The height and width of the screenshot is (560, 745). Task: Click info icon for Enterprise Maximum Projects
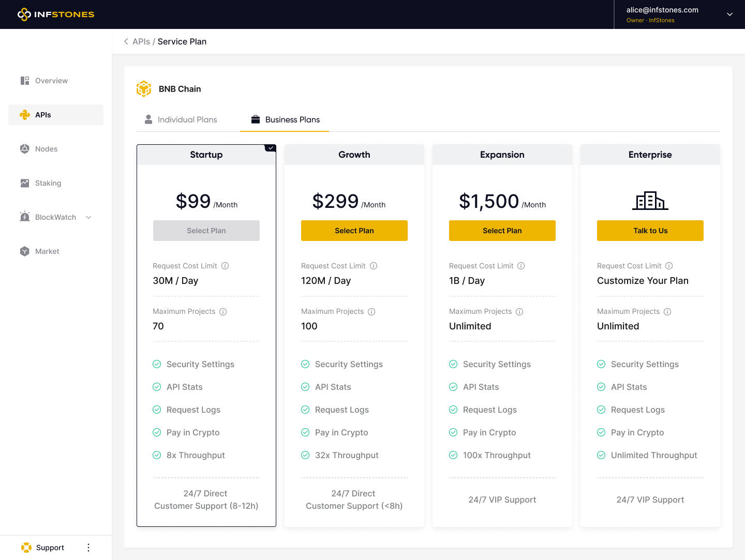pyautogui.click(x=667, y=312)
